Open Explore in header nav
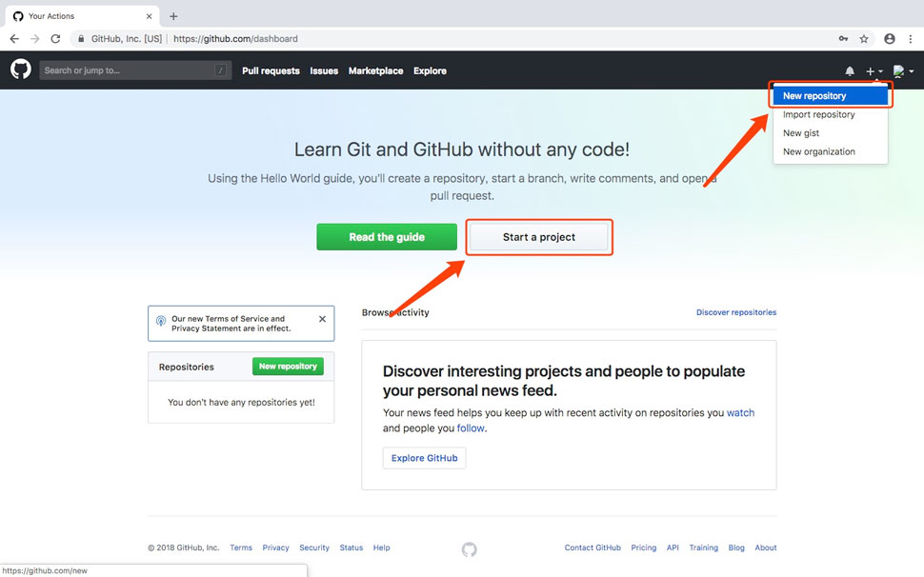 tap(431, 70)
